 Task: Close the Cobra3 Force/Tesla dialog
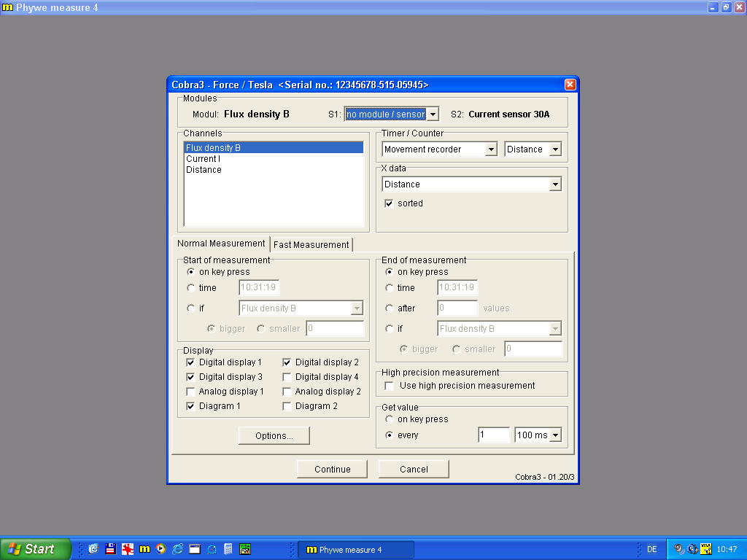pos(570,85)
